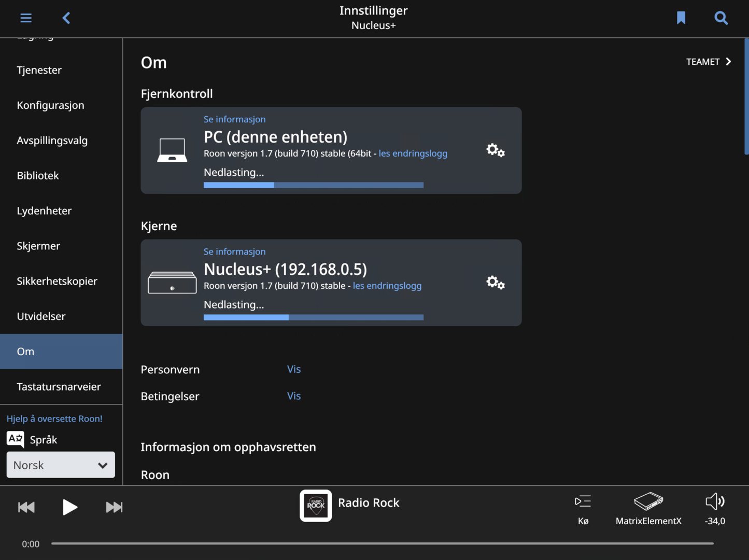Image resolution: width=749 pixels, height=560 pixels.
Task: Open bookmarks with the bookmark icon
Action: pos(681,18)
